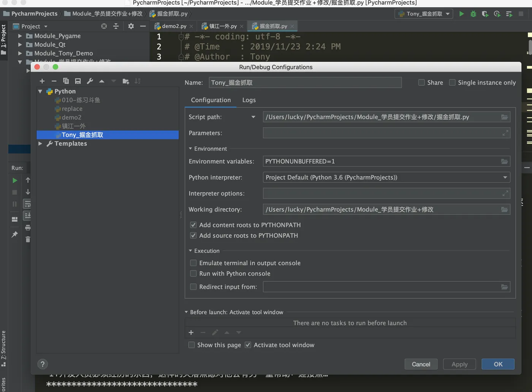Rerun program in Run tool window
The width and height of the screenshot is (532, 392).
coord(14,180)
